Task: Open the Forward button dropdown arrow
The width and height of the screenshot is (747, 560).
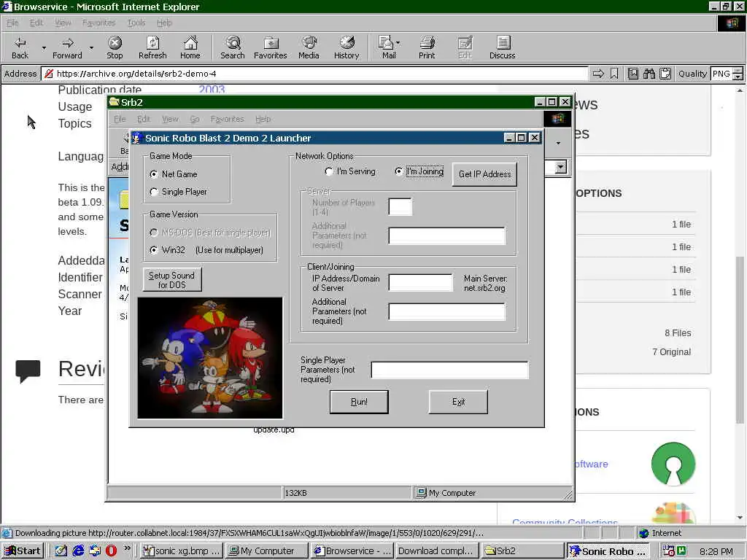Action: (x=91, y=47)
